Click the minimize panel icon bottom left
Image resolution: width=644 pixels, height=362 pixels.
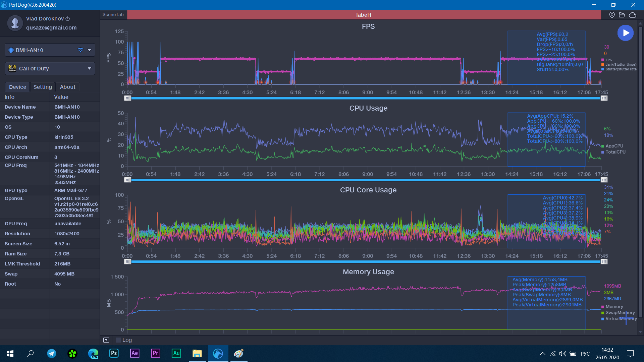[106, 340]
